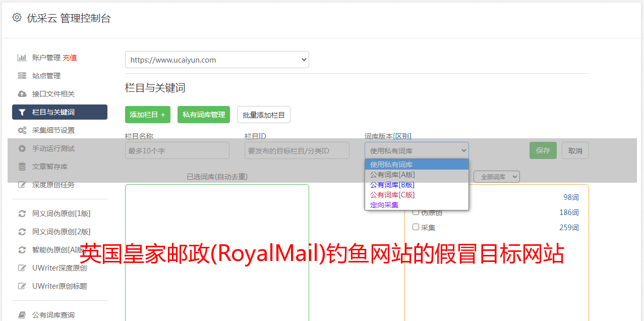The image size is (644, 321).
Task: Open UWriter深度原创 in the sidebar
Action: [x=60, y=268]
